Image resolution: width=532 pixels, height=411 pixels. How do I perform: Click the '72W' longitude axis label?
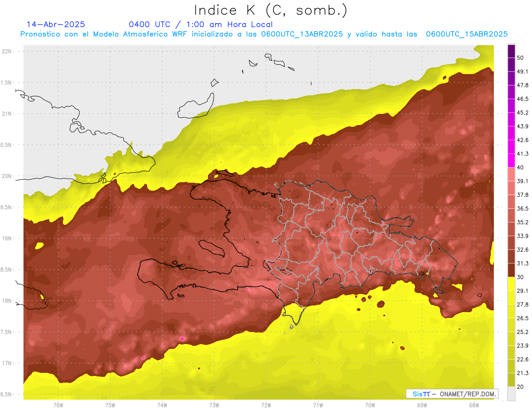point(266,405)
